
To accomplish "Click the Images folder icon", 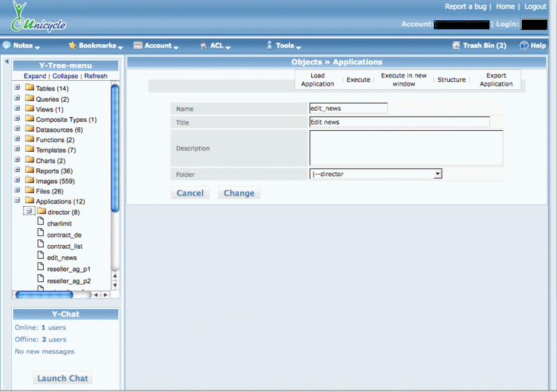I will [x=29, y=181].
